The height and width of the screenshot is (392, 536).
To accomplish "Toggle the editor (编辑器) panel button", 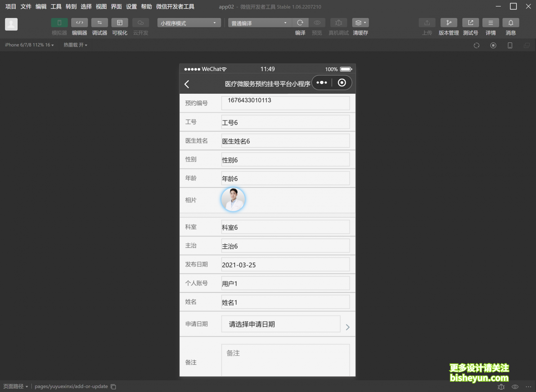I will (80, 23).
